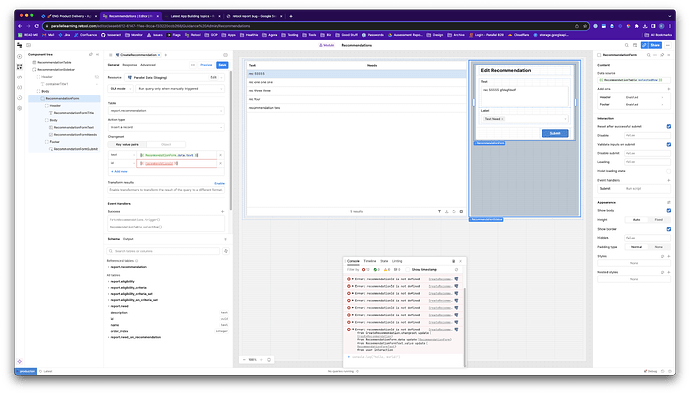Open table filter icon in table footer
Image resolution: width=690 pixels, height=394 pixels.
pos(439,211)
